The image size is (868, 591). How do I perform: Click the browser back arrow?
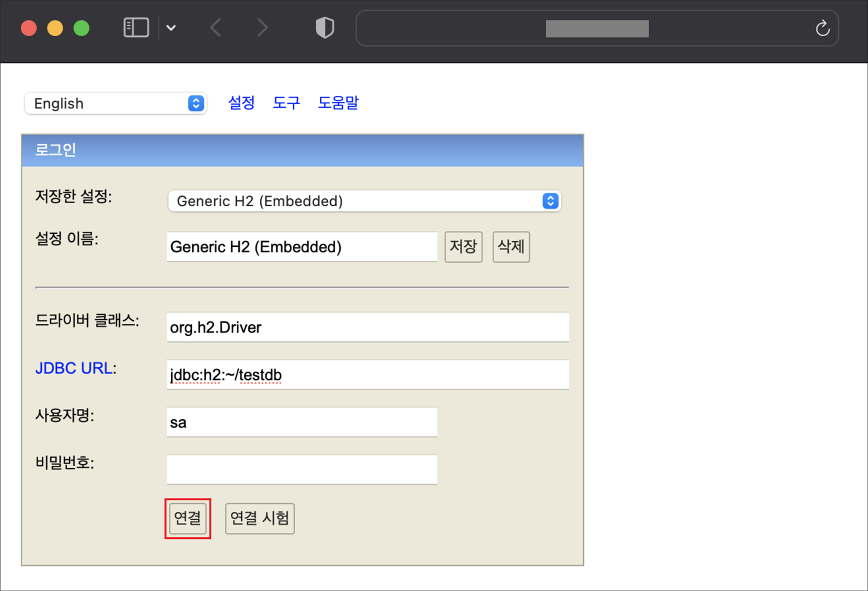tap(216, 28)
